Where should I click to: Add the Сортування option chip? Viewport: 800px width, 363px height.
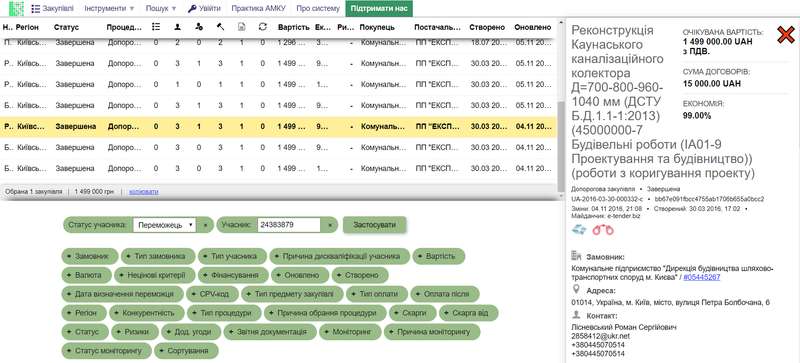coord(186,351)
